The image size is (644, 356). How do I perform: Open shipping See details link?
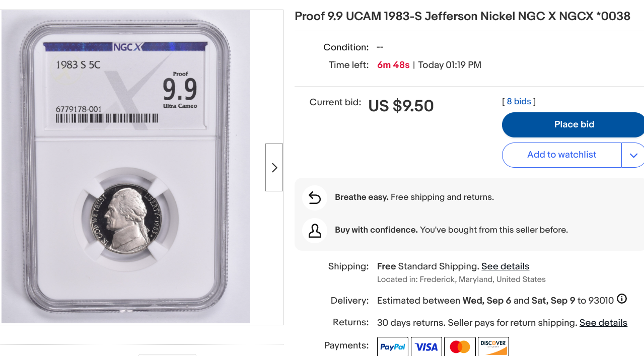click(x=505, y=266)
